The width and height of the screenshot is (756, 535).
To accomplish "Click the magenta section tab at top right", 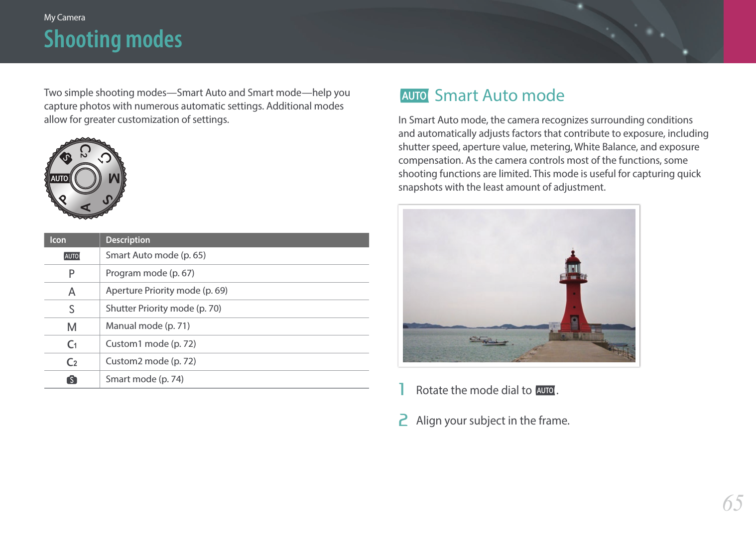I will point(740,31).
